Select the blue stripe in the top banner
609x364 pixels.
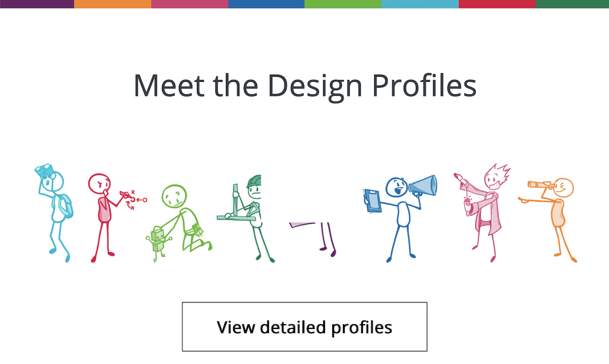pyautogui.click(x=266, y=5)
